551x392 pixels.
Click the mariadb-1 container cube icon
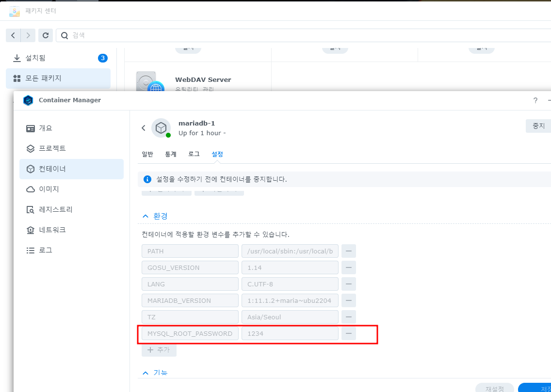[161, 128]
